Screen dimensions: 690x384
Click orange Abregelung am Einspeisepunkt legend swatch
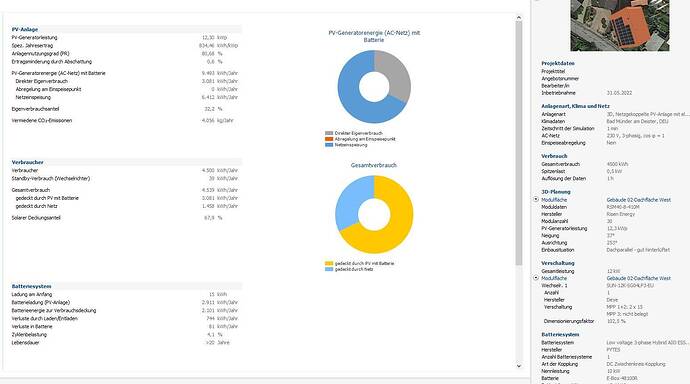click(329, 139)
